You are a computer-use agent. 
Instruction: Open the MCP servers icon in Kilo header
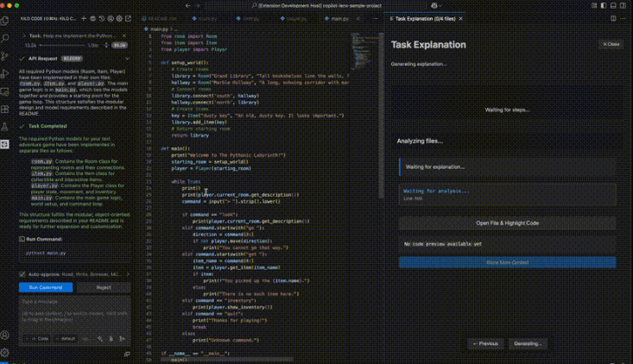tap(93, 18)
